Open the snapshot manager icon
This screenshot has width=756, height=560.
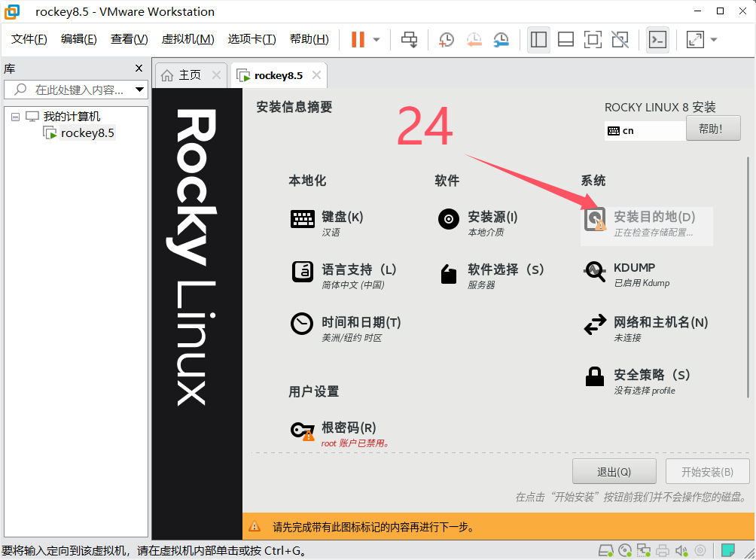(501, 39)
